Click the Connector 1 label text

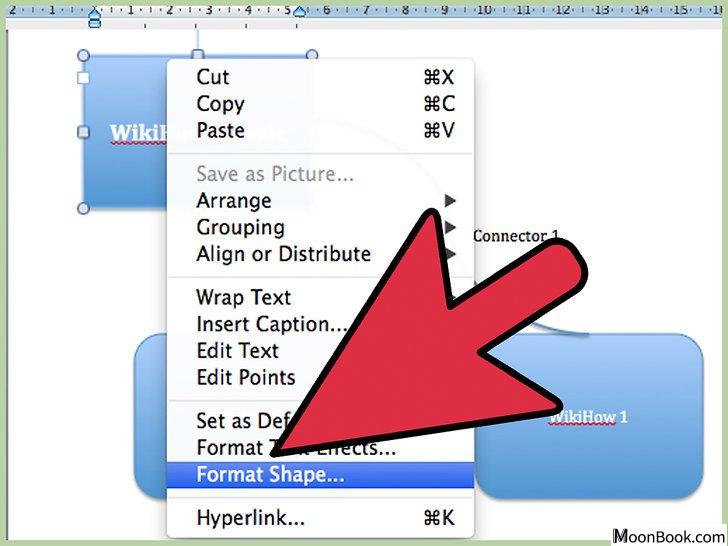point(516,236)
